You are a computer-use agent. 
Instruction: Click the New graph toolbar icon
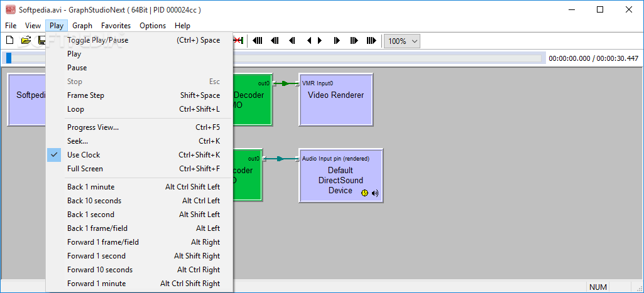point(10,40)
